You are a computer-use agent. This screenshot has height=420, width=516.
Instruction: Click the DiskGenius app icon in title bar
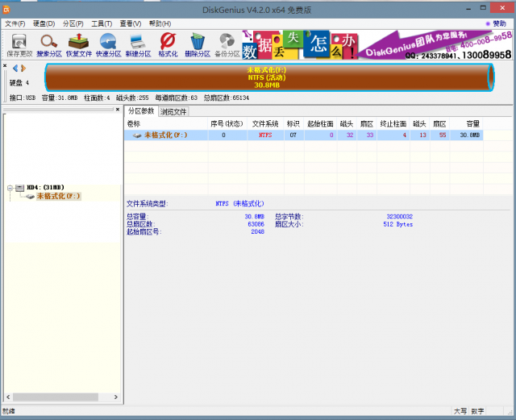tap(6, 10)
